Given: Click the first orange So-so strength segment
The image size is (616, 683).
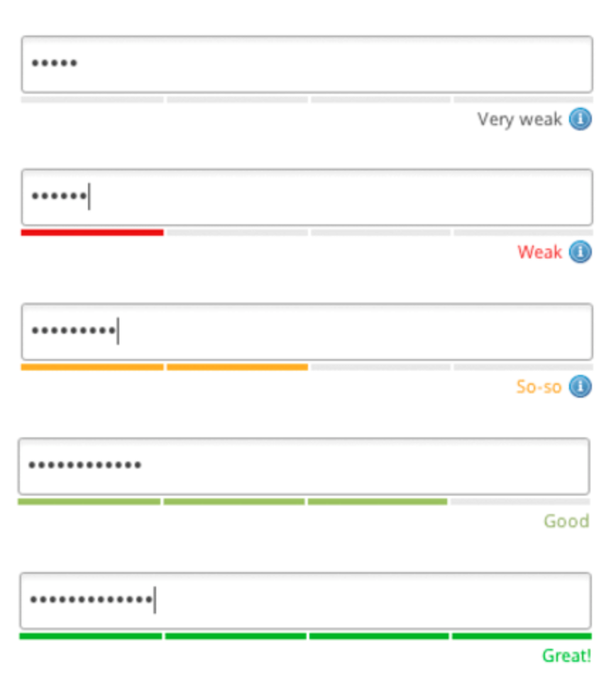Looking at the screenshot, I should click(x=92, y=367).
